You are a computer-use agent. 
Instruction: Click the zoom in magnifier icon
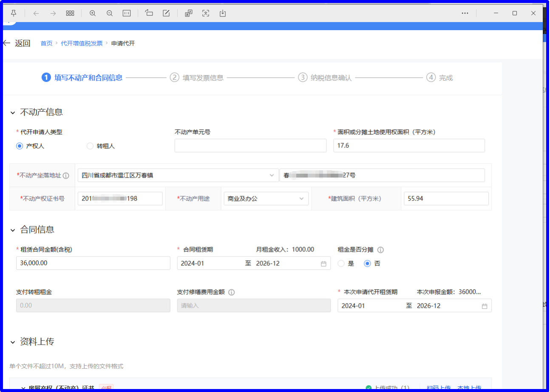93,13
